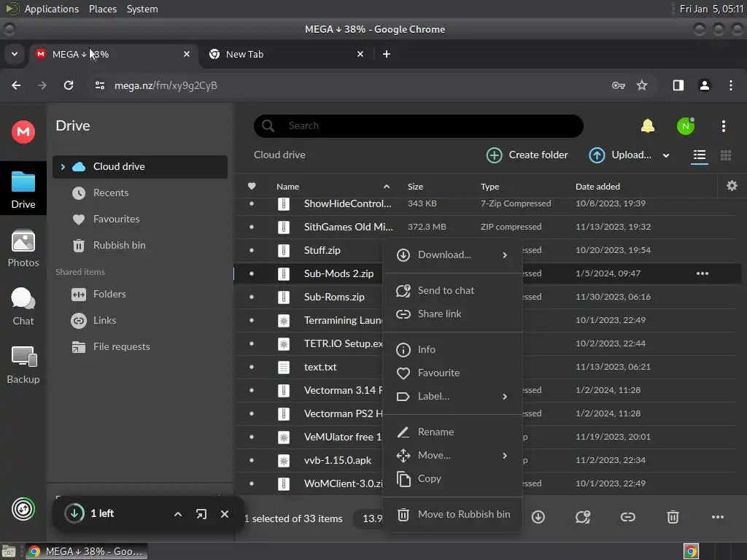Expand Move submenu in context menu
Image resolution: width=747 pixels, height=560 pixels.
coord(505,456)
